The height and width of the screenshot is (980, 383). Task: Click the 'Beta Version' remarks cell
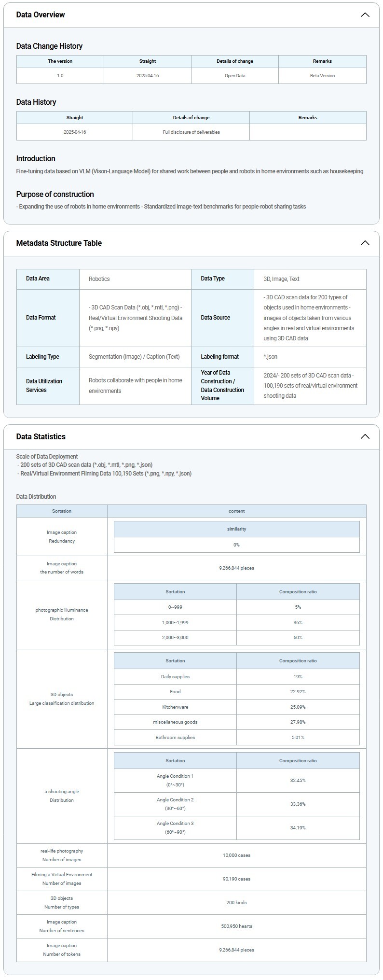tap(322, 76)
